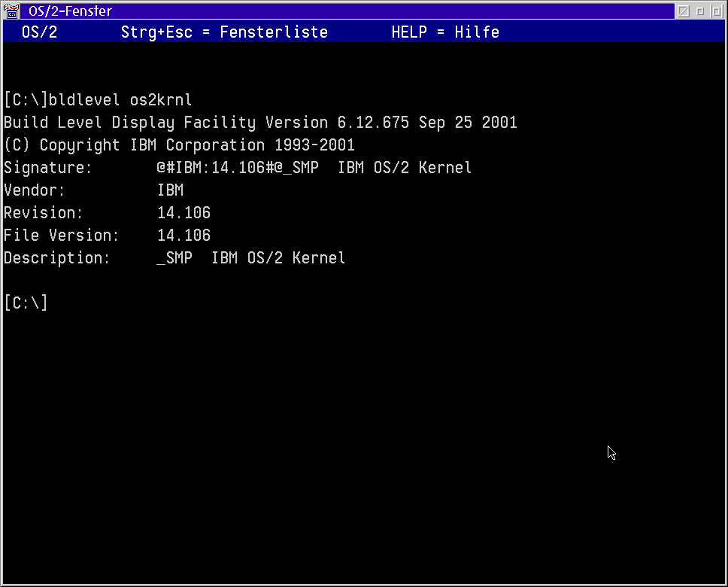Click the "Vendor:" label
The width and height of the screenshot is (728, 587).
click(35, 190)
